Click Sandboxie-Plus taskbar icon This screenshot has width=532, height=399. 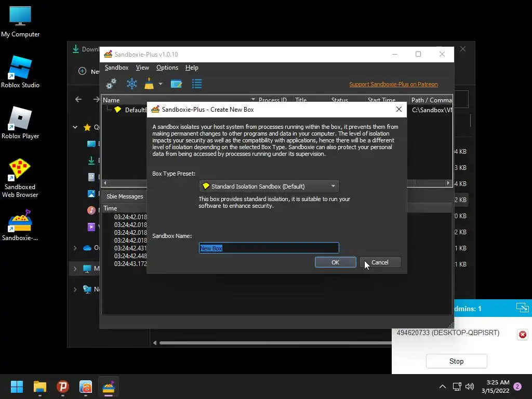[109, 387]
